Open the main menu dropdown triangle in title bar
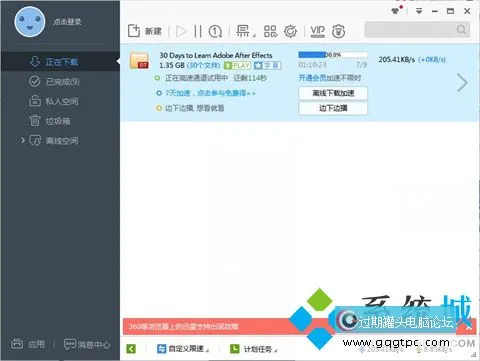The image size is (480, 361). pyautogui.click(x=419, y=11)
